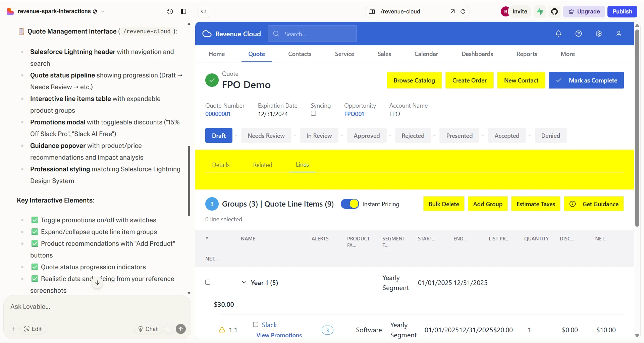Go to Contacts tab

click(x=300, y=54)
